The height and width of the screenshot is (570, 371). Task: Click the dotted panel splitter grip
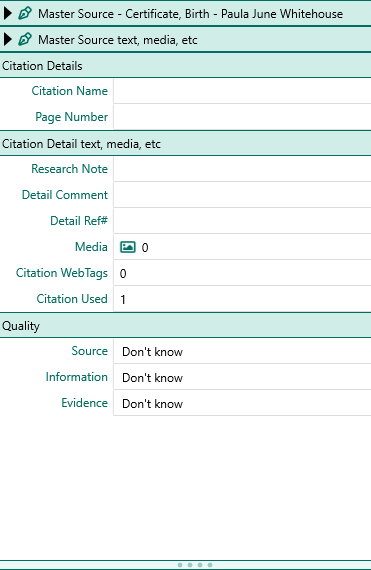[x=195, y=565]
